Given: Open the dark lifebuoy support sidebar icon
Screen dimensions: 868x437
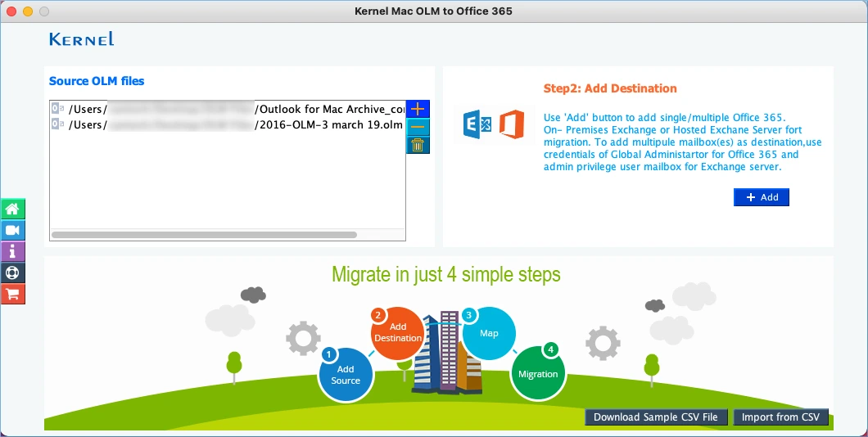Looking at the screenshot, I should [12, 273].
